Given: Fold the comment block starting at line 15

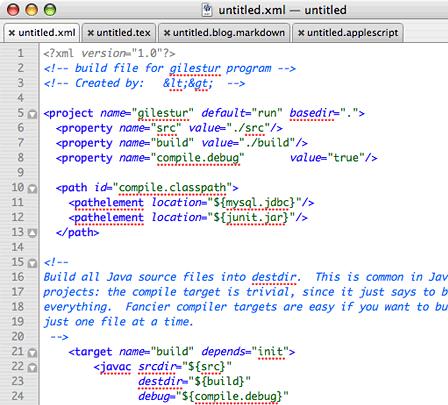Looking at the screenshot, I should pos(32,264).
